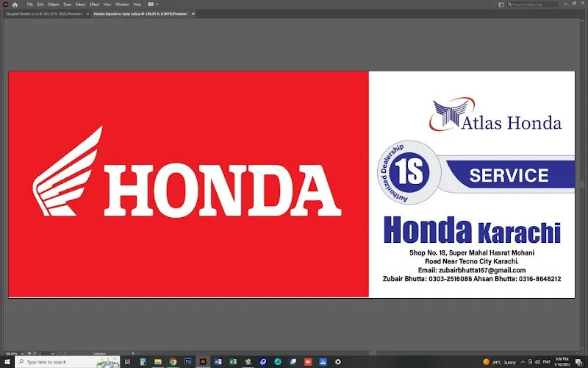The width and height of the screenshot is (588, 368).
Task: Switch to the Shaqeel Sheikh document tab
Action: pos(43,14)
